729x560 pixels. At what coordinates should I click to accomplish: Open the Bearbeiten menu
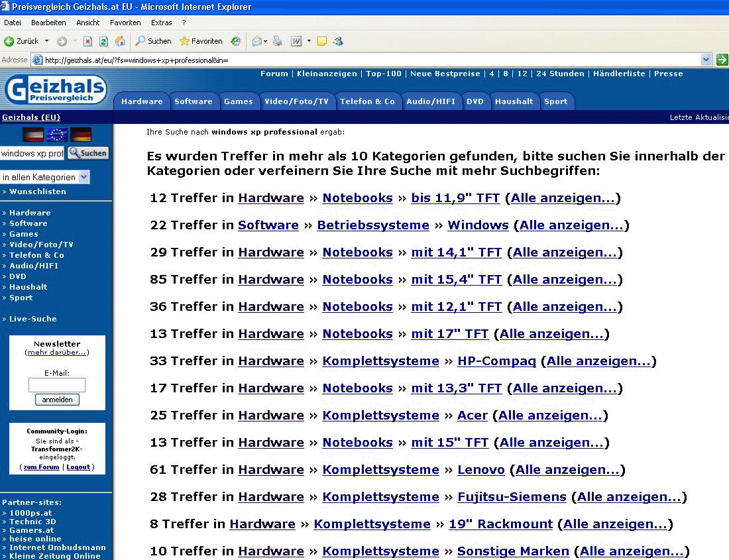48,23
